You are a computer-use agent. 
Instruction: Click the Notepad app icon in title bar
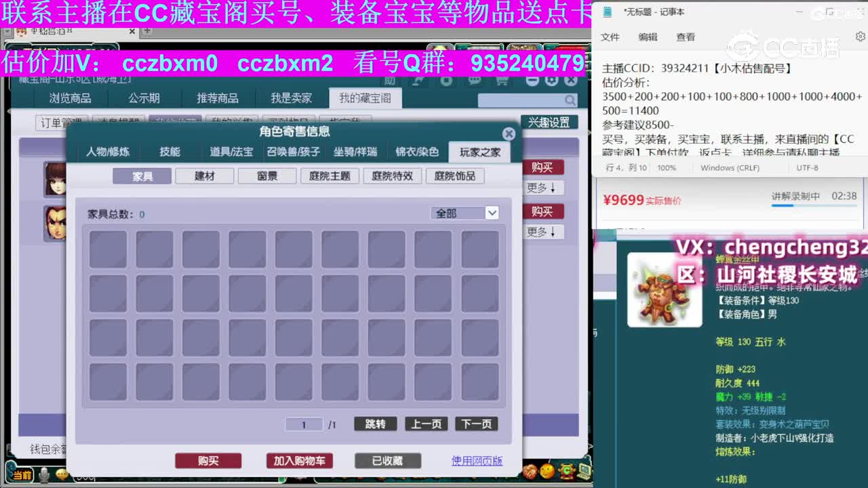point(608,12)
